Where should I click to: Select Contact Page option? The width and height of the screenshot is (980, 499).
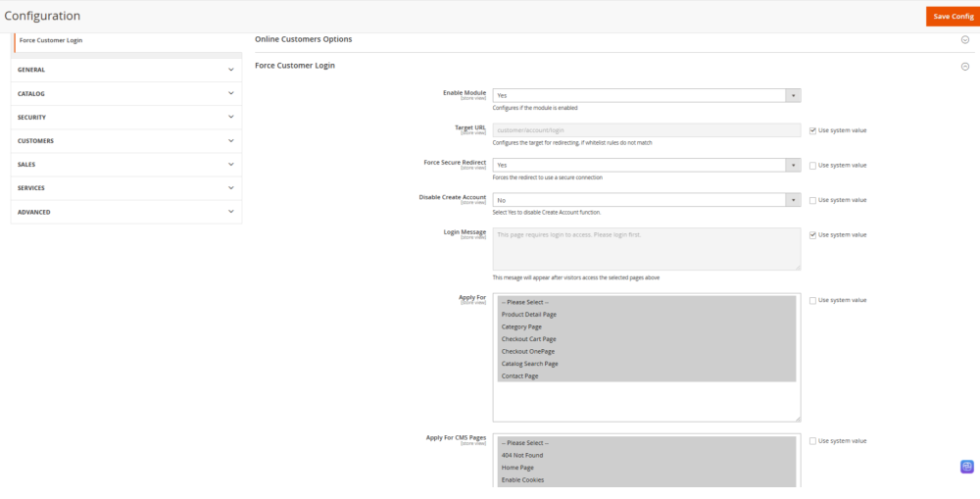[x=647, y=375]
